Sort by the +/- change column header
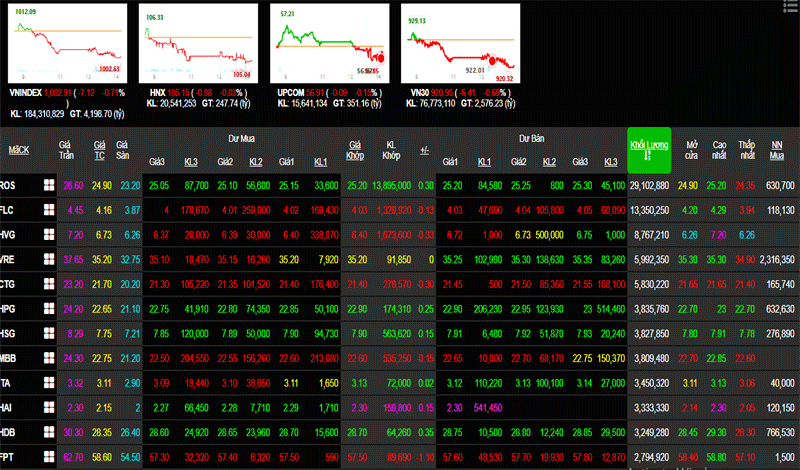The width and height of the screenshot is (800, 470). (x=424, y=150)
